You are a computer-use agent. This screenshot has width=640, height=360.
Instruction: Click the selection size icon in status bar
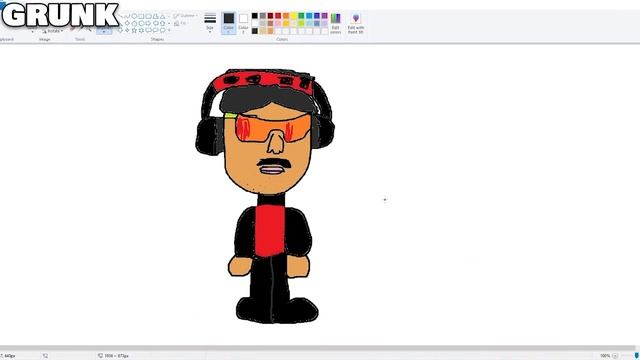[x=45, y=356]
